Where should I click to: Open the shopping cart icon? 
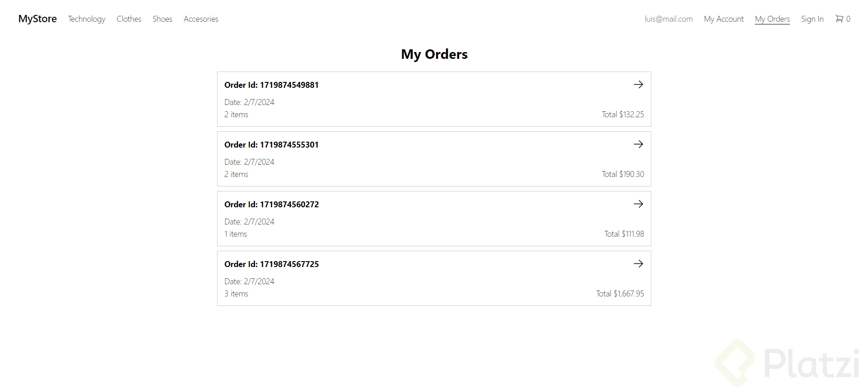[840, 19]
